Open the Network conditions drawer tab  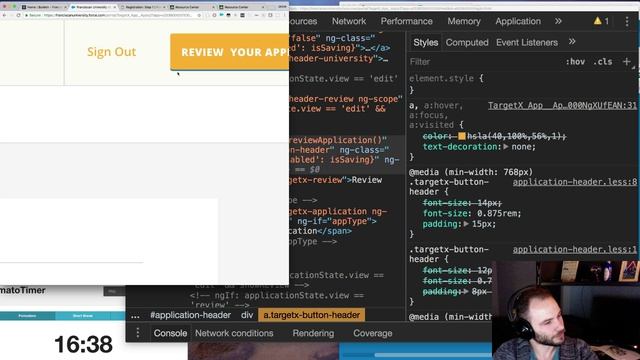click(x=234, y=333)
